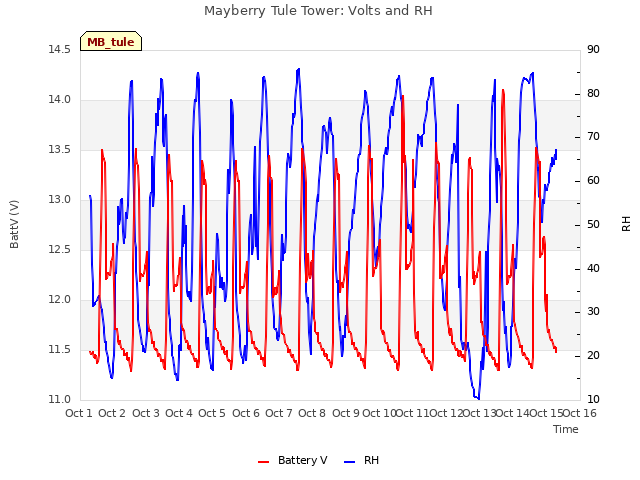Image resolution: width=640 pixels, height=480 pixels.
Task: Click the 50 RH tick label
Action: (593, 224)
